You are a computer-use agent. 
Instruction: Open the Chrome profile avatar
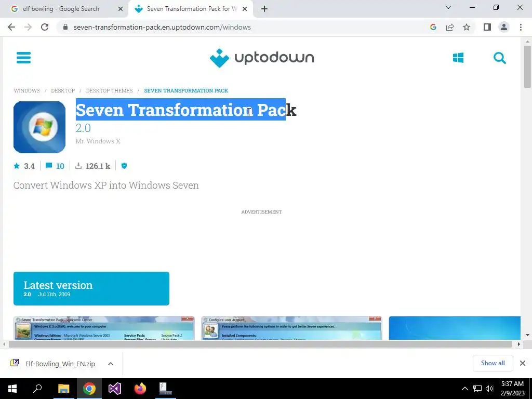click(x=504, y=27)
